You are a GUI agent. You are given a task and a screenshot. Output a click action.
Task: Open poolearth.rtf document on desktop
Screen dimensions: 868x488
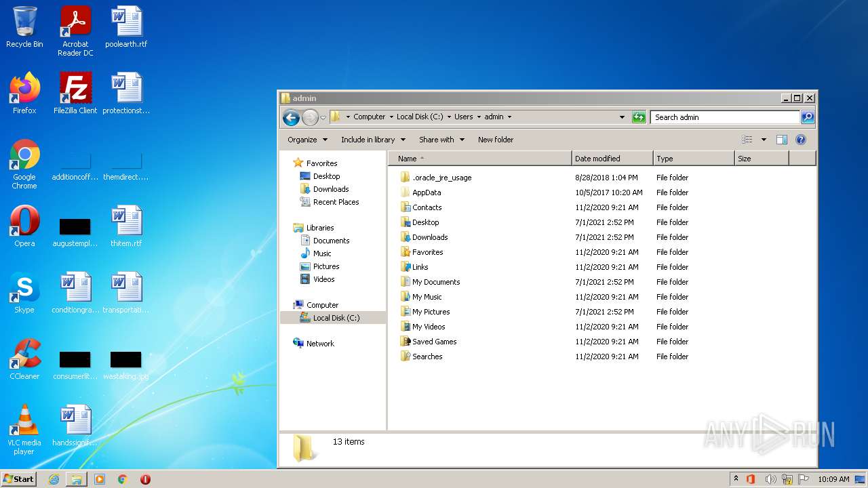[126, 27]
